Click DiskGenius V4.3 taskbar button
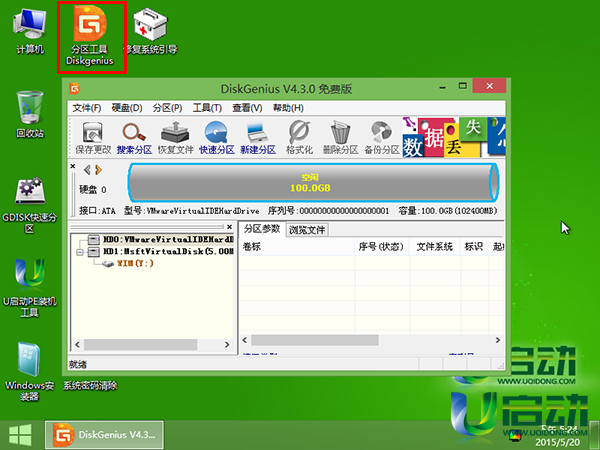 click(x=104, y=435)
